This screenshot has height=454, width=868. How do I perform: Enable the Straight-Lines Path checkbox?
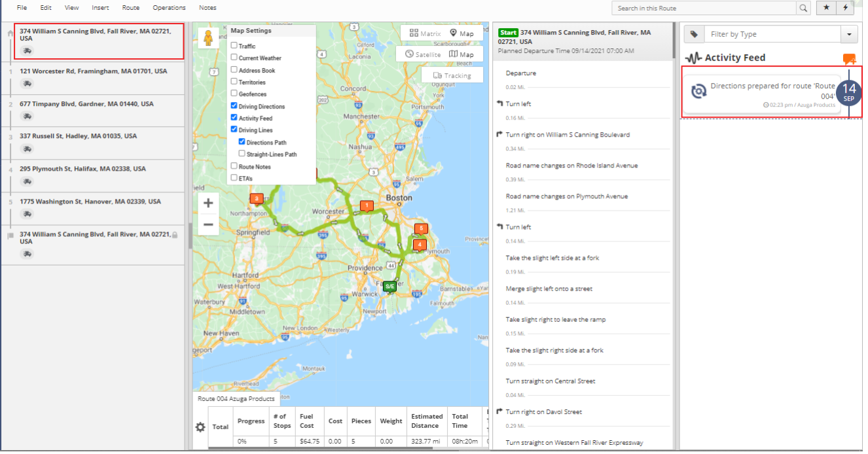click(242, 154)
